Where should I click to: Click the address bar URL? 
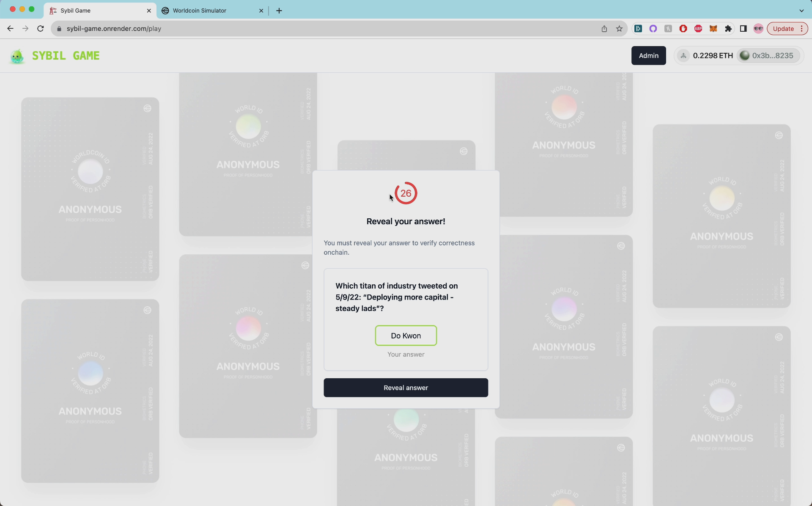pyautogui.click(x=114, y=28)
